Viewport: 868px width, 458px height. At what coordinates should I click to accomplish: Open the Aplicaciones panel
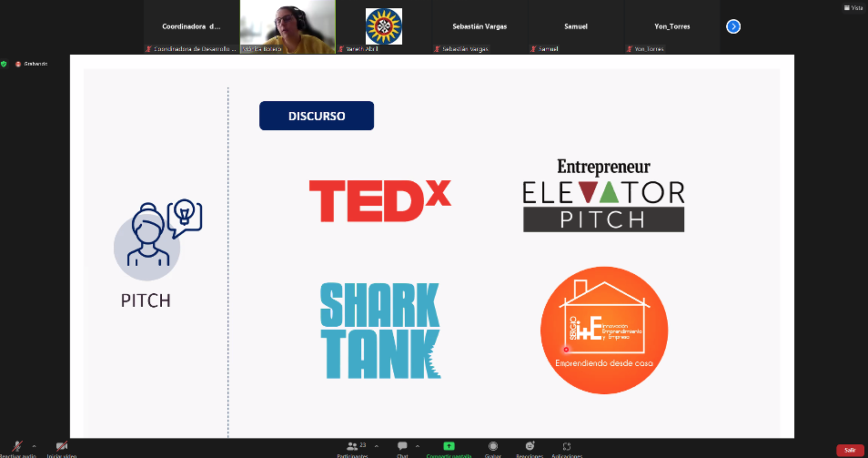567,446
